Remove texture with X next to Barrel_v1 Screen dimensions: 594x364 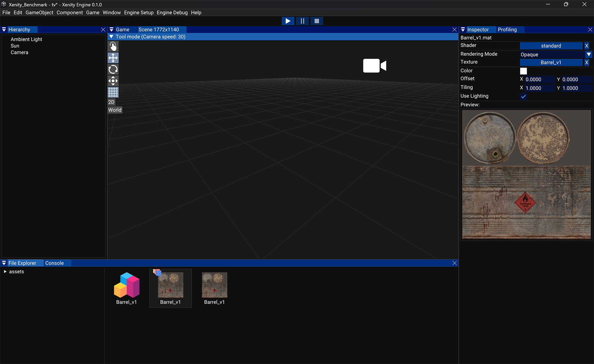tap(587, 62)
